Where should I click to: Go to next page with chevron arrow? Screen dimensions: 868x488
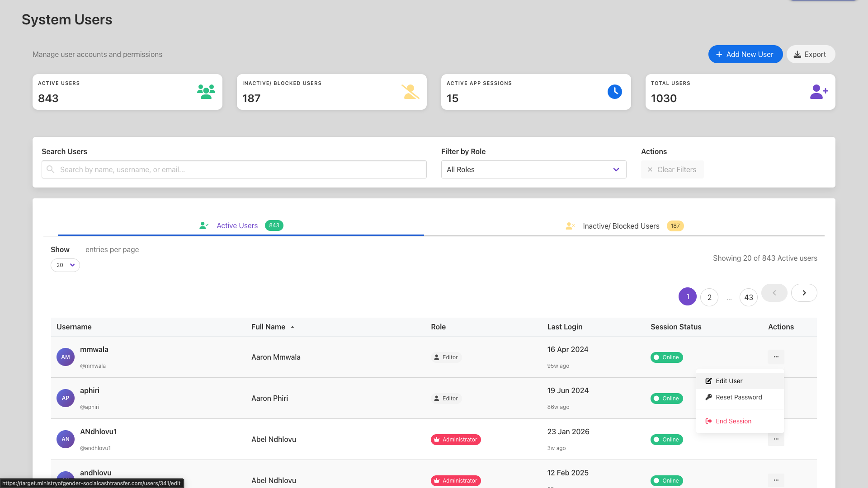click(804, 293)
